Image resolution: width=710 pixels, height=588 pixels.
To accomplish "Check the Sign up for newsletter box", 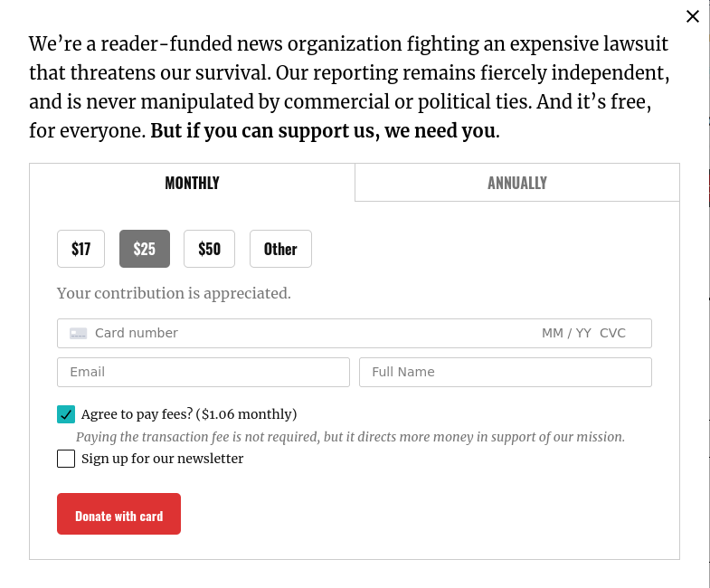I will click(x=66, y=459).
